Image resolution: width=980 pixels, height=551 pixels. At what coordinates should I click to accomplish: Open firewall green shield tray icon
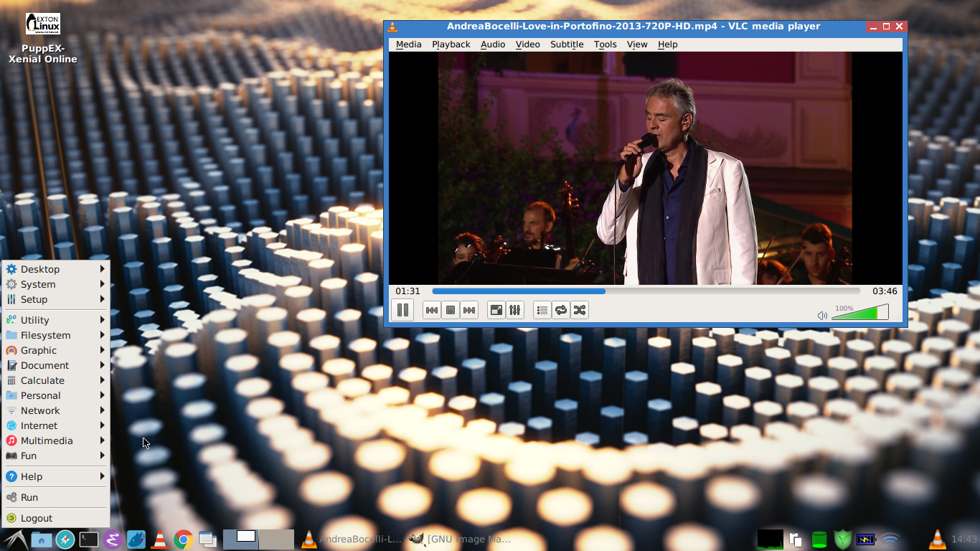coord(842,540)
